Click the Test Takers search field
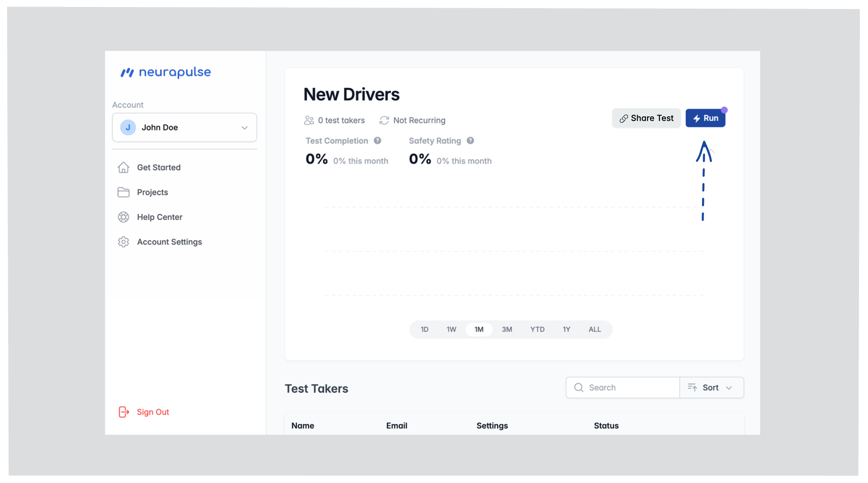This screenshot has width=868, height=483. [623, 387]
